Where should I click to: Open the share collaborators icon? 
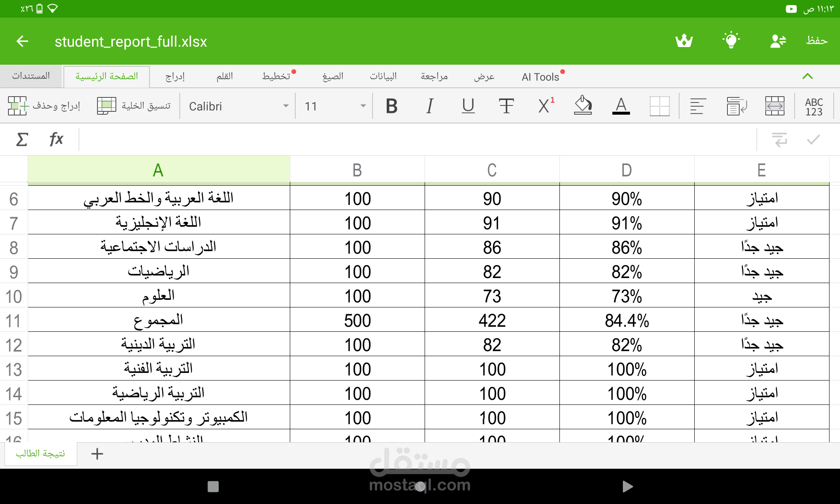click(x=778, y=41)
